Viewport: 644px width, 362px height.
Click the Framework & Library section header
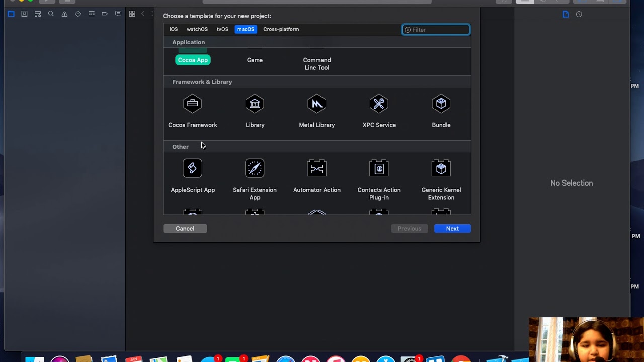pyautogui.click(x=202, y=82)
